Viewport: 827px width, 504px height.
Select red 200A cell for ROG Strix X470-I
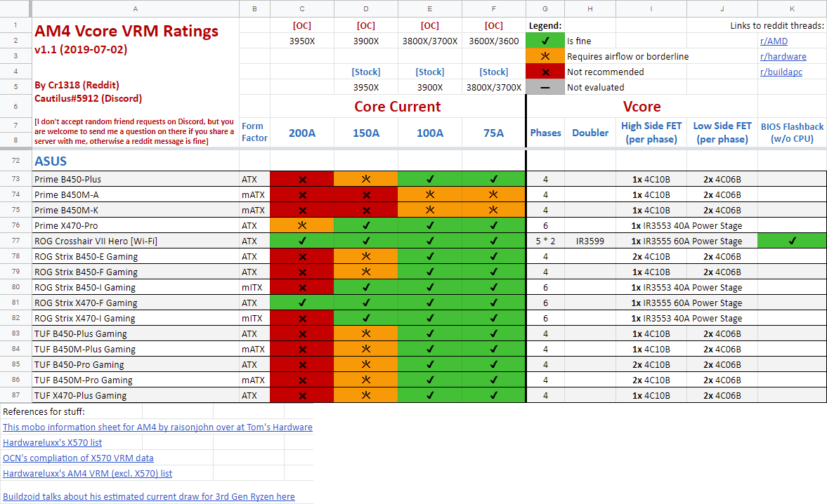coord(302,318)
